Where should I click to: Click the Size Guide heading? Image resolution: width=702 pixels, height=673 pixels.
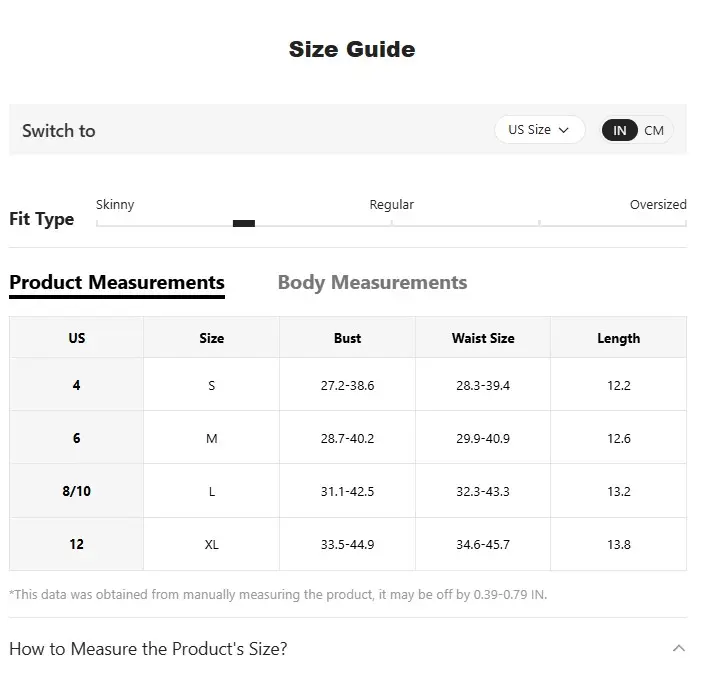(x=351, y=49)
